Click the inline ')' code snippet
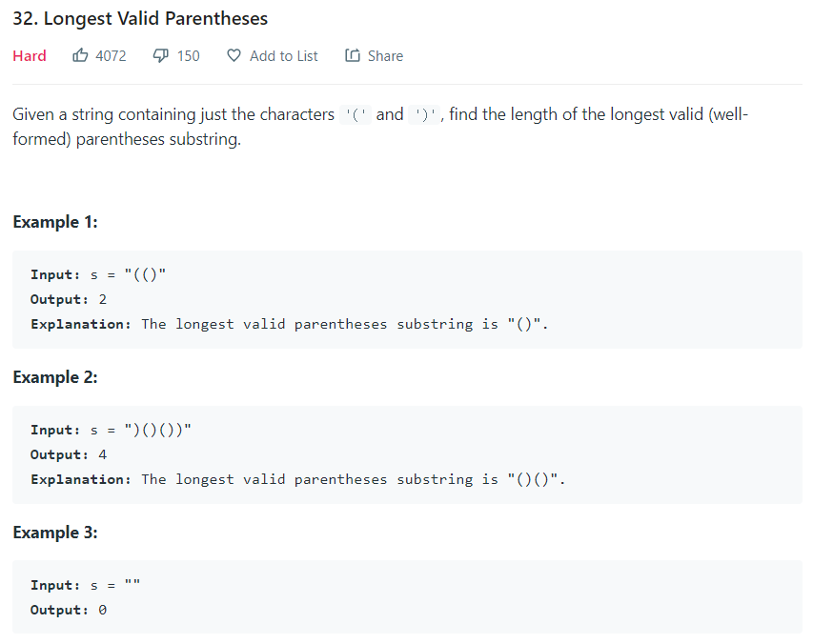 point(424,114)
